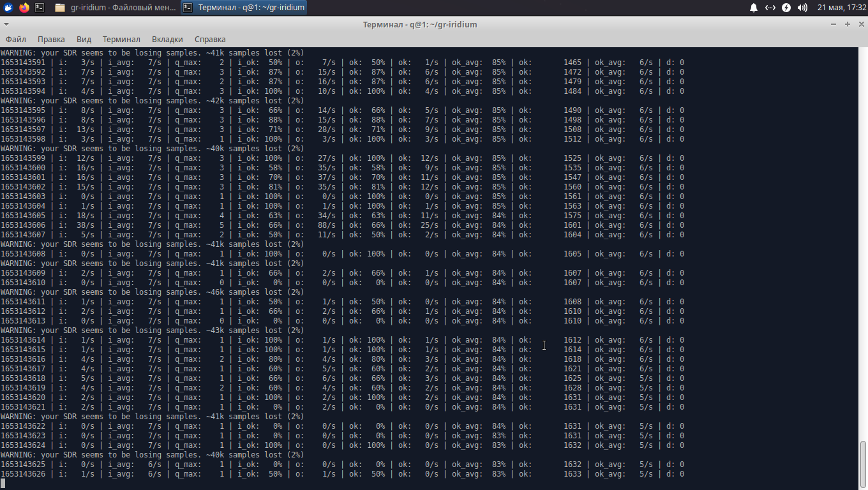Screen dimensions: 868x490
Task: Launch terminal emulator from panel launcher
Action: coord(40,8)
